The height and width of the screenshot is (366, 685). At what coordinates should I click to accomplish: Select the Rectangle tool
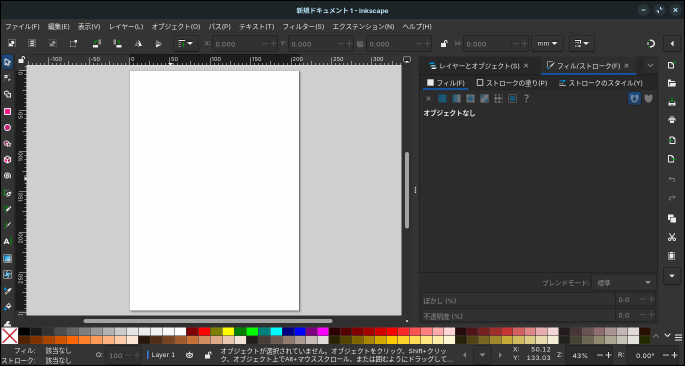(x=7, y=111)
